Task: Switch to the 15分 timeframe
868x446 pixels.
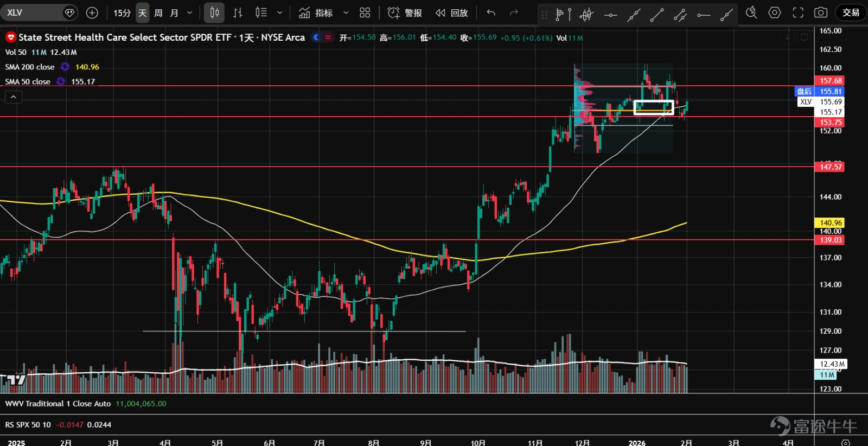Action: (122, 12)
